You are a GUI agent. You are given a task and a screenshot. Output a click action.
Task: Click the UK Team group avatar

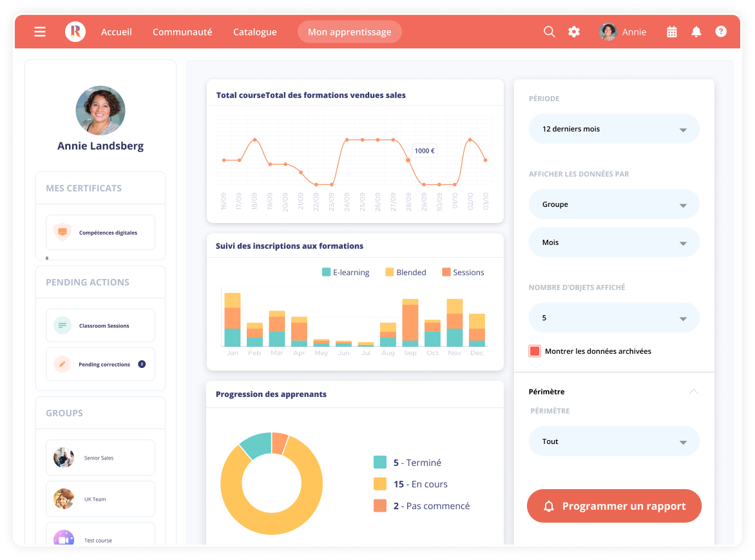[x=64, y=499]
